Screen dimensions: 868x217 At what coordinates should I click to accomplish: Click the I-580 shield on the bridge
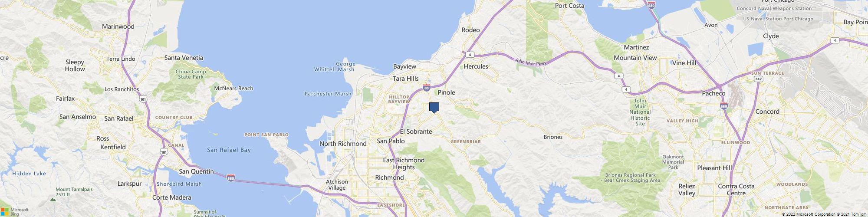click(x=231, y=178)
